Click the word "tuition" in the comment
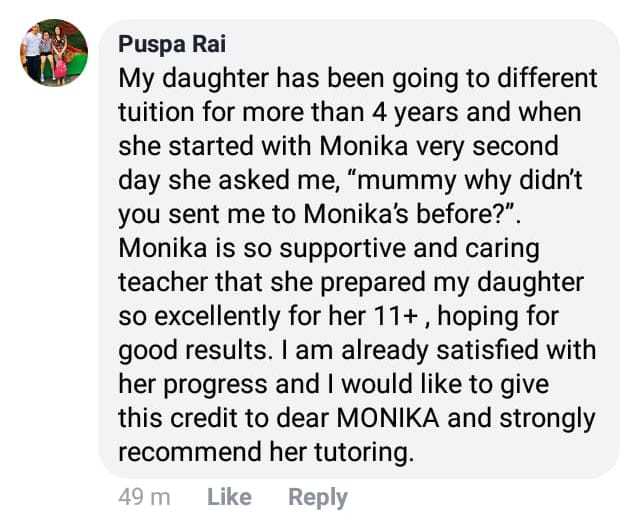The image size is (640, 521). [160, 115]
